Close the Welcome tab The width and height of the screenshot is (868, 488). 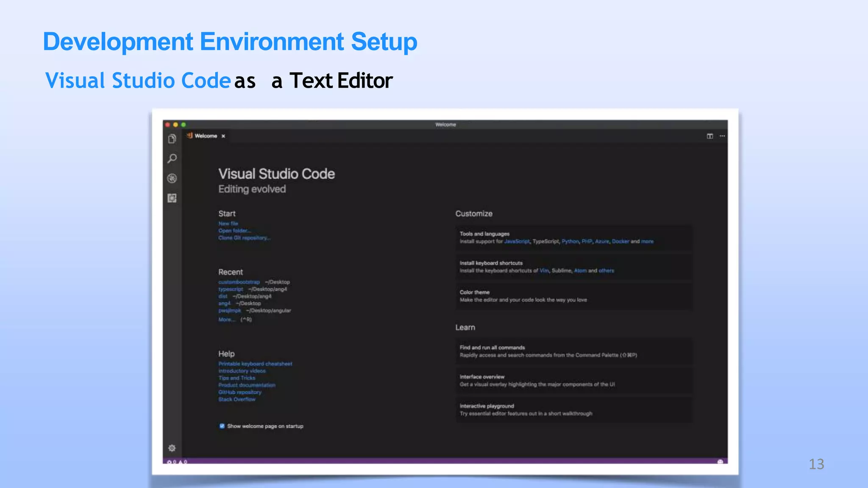223,136
